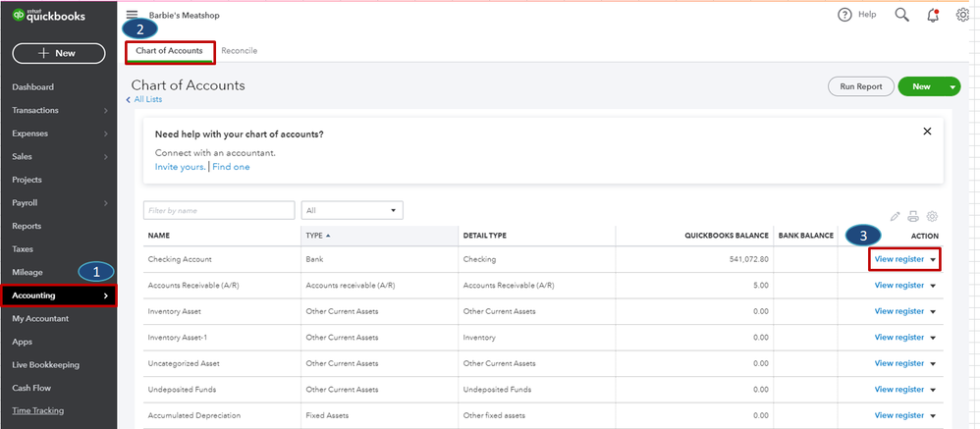Open the All account type filter dropdown
980x429 pixels.
tap(352, 210)
